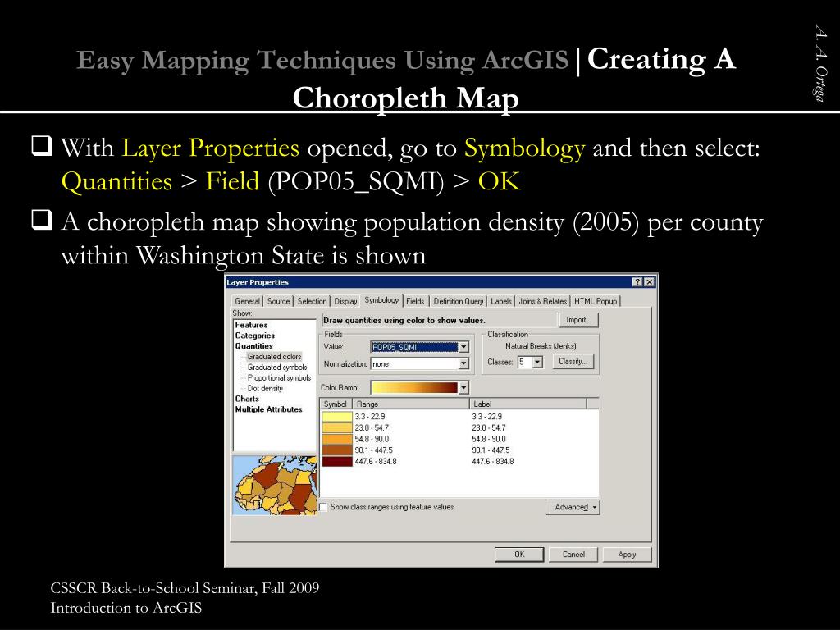Choose Dot density option

[x=265, y=388]
